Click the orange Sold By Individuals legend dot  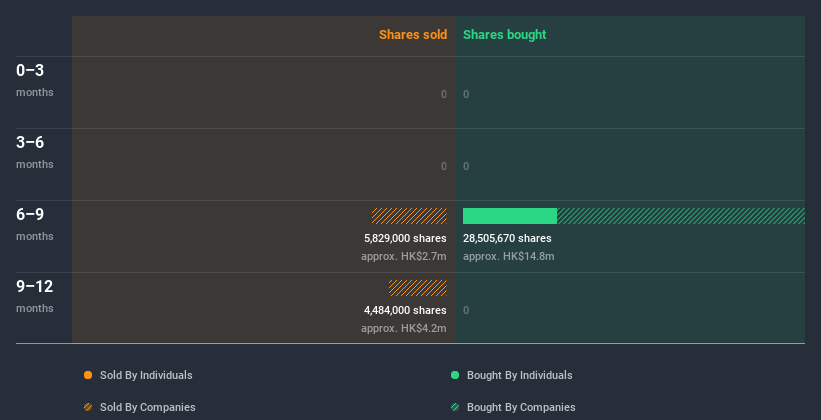click(88, 375)
